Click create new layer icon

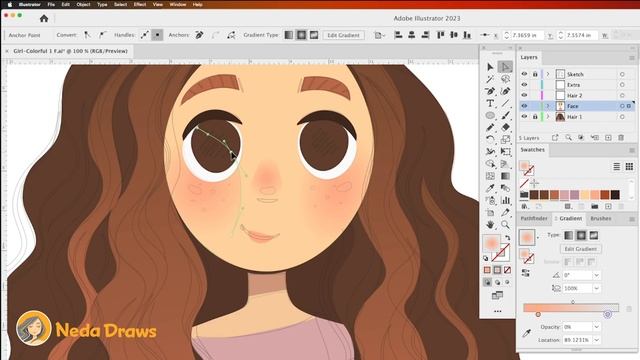[608, 138]
